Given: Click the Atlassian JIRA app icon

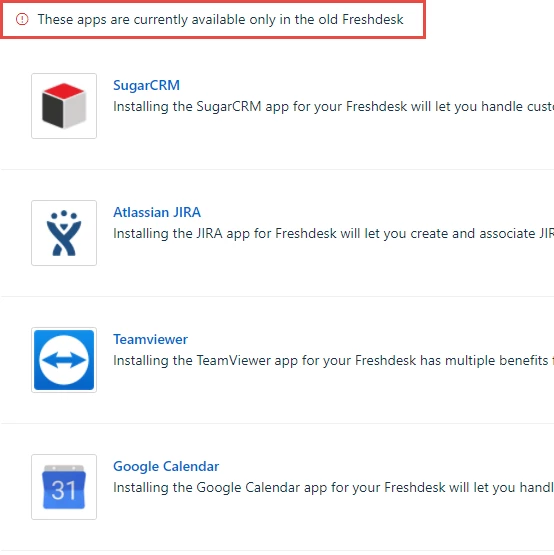Looking at the screenshot, I should click(64, 233).
